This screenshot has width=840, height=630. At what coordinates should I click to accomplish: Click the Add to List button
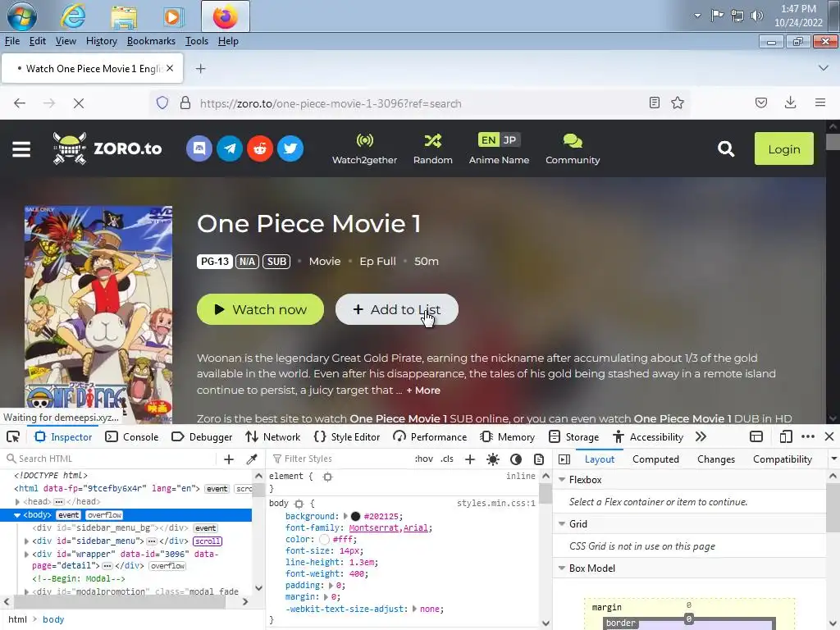point(397,309)
